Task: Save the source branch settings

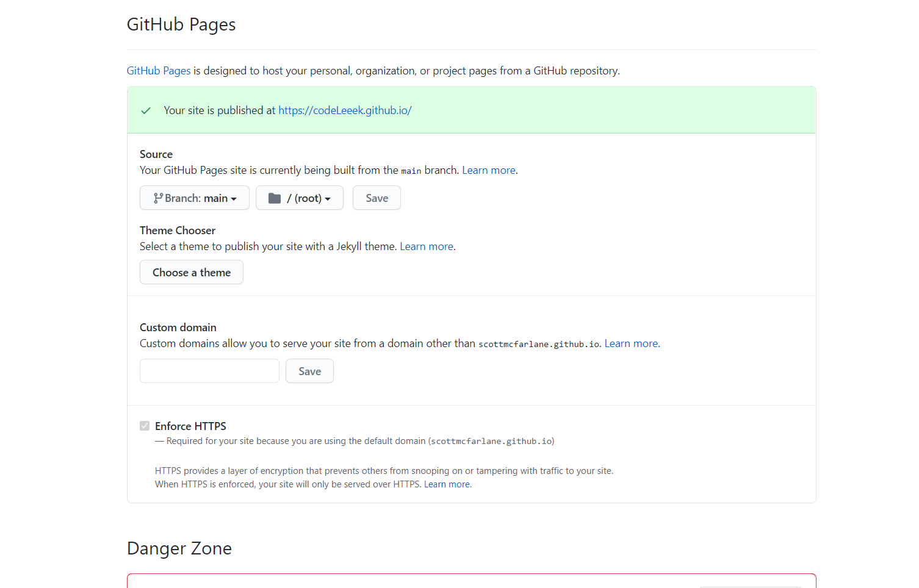Action: click(377, 198)
